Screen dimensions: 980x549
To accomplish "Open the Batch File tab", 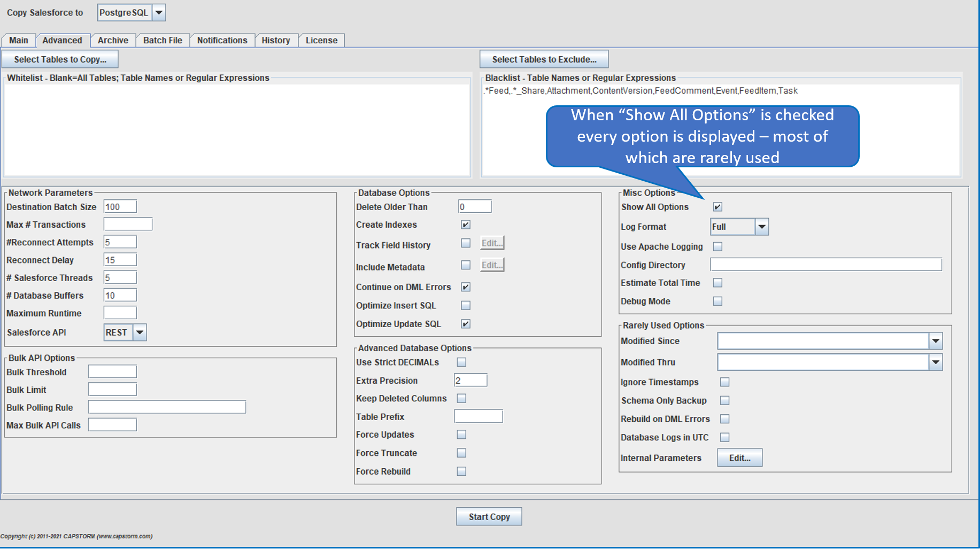I will 163,40.
